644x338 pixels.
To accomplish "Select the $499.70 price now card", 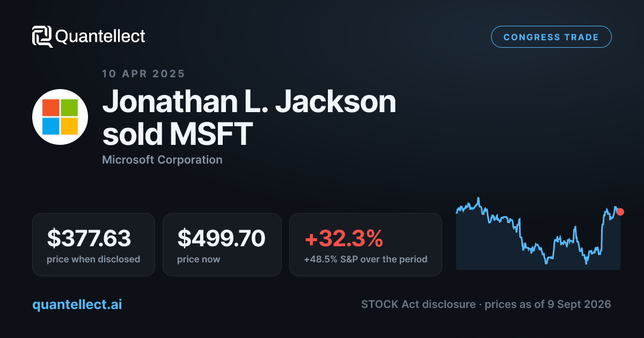I will [222, 245].
